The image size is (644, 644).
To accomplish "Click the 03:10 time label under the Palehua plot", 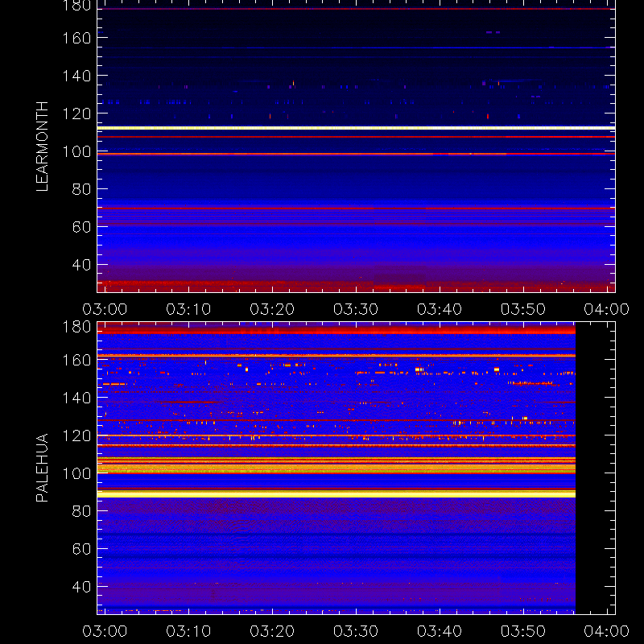I will coord(188,631).
